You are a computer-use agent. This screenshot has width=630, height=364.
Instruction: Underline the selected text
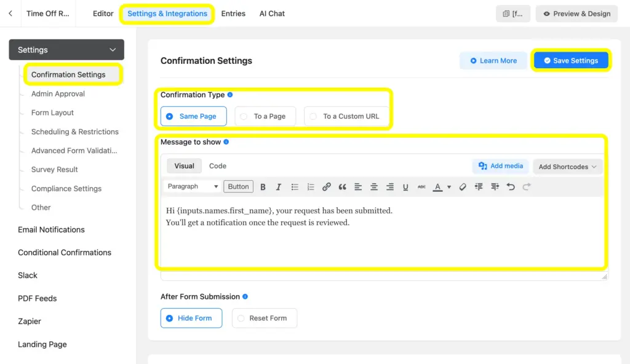click(x=405, y=187)
